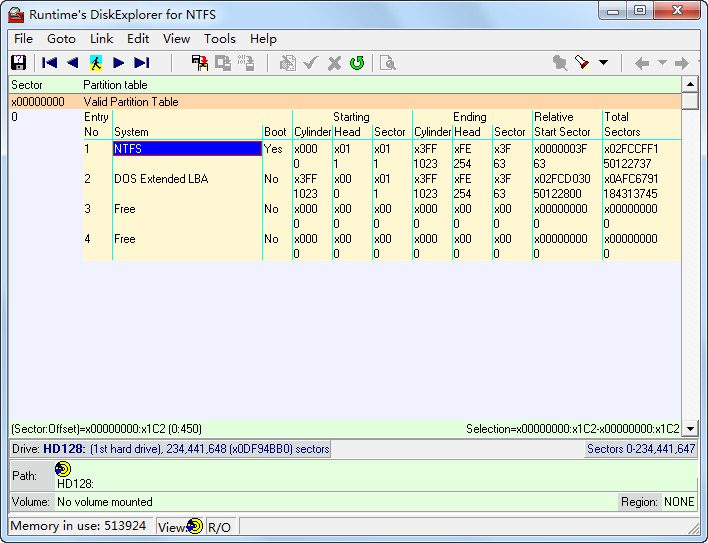The width and height of the screenshot is (708, 543).
Task: Click the Save disk icon in toolbar
Action: coord(18,63)
